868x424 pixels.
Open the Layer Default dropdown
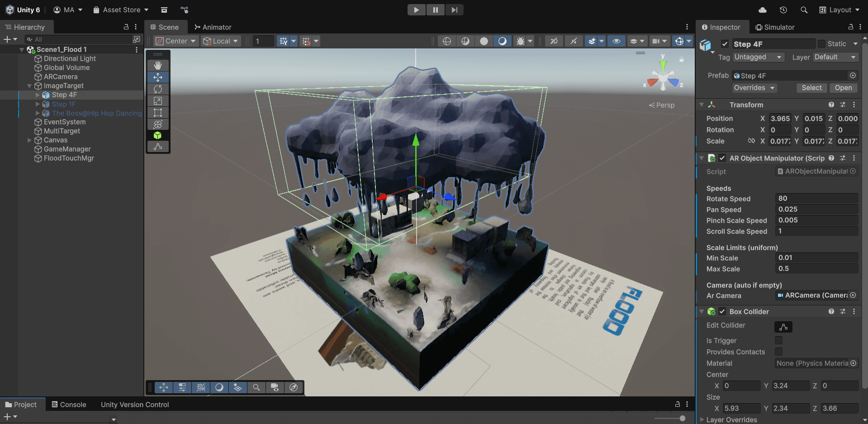point(835,57)
